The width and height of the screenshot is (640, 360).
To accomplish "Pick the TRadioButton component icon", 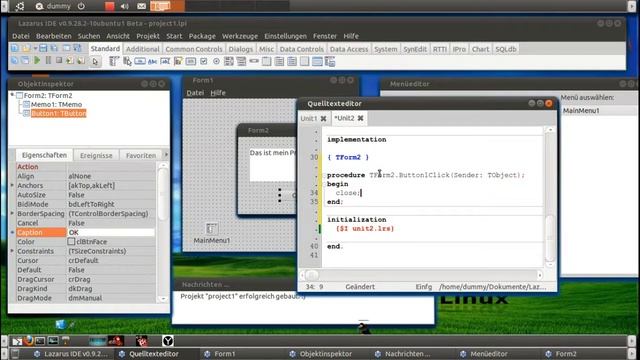I will click(x=216, y=62).
